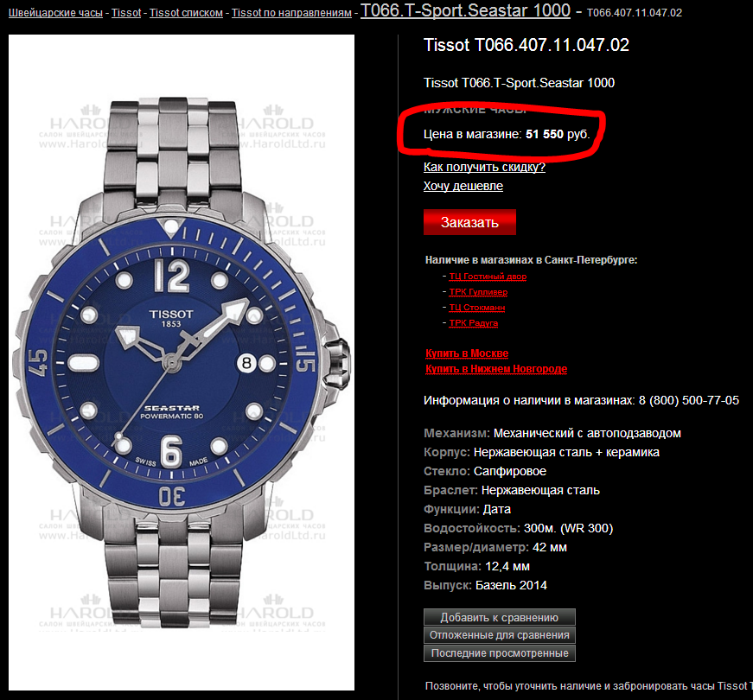Open ТЦ Гостиный двор store link
Image resolution: width=753 pixels, height=700 pixels.
pos(488,277)
